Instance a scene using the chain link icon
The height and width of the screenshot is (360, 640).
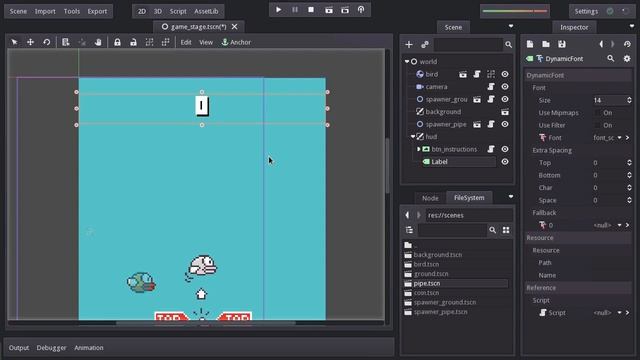tap(425, 44)
